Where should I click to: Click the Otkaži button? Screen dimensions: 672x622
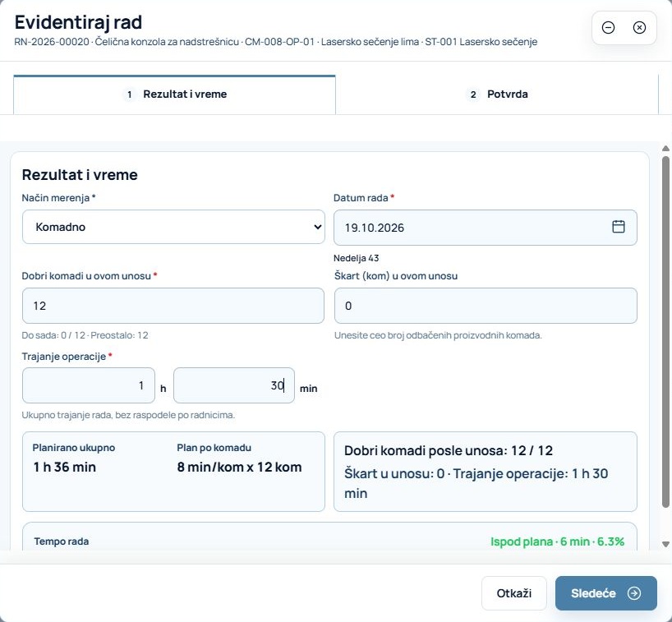[x=513, y=593]
